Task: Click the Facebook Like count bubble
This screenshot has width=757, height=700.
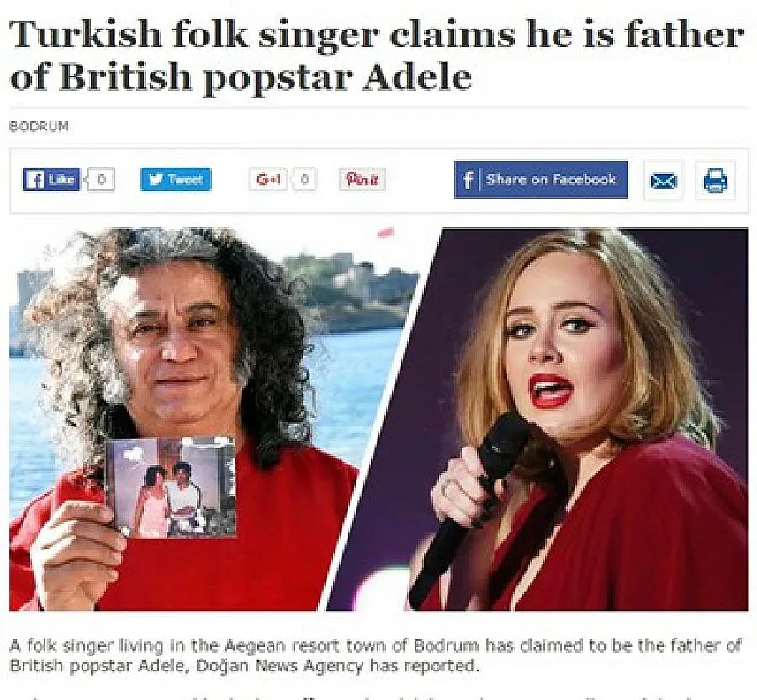Action: click(102, 179)
